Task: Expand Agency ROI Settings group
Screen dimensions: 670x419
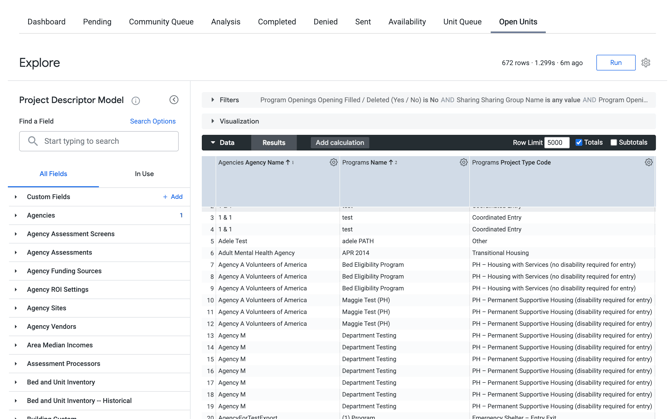Action: (x=16, y=290)
